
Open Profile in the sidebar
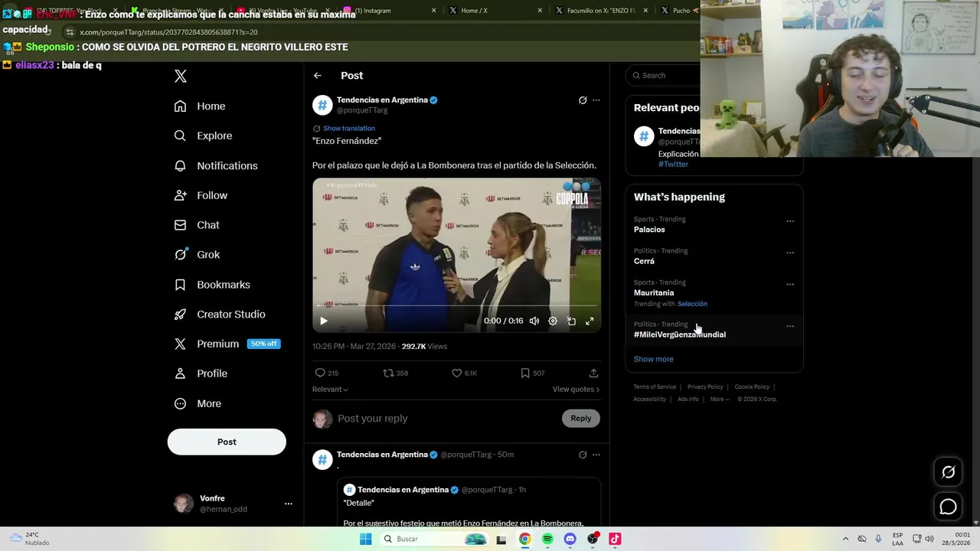click(201, 373)
